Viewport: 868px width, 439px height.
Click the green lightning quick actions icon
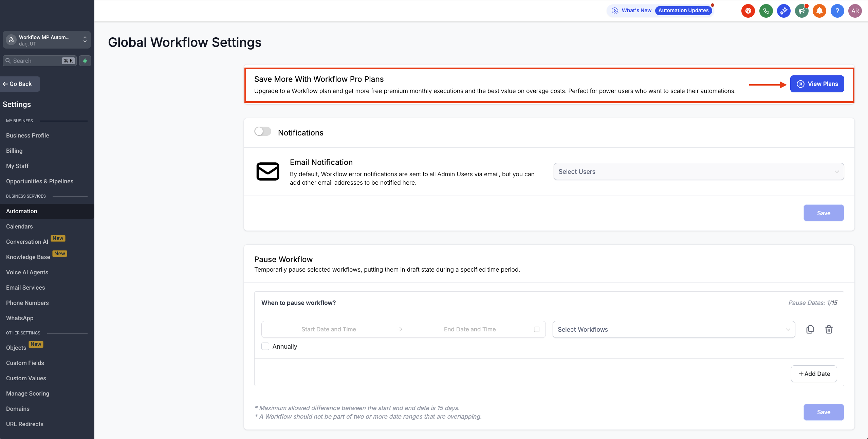coord(85,61)
